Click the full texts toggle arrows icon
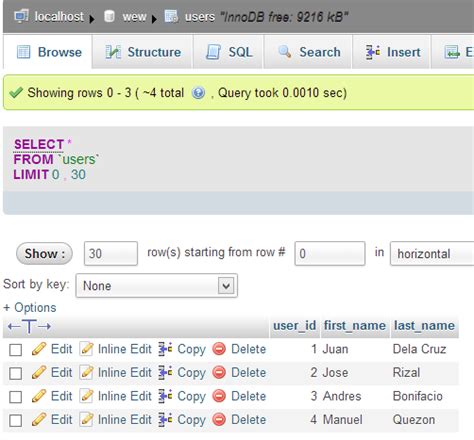The width and height of the screenshot is (474, 440). click(x=29, y=326)
